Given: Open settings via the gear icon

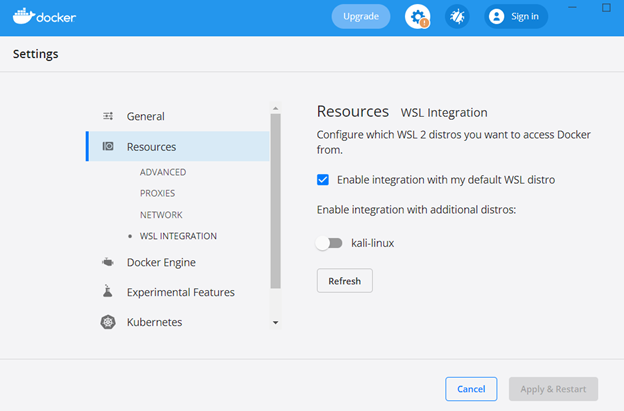Looking at the screenshot, I should coord(417,16).
